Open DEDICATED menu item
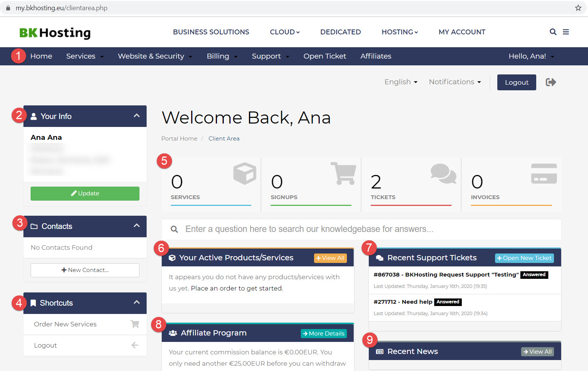Viewport: 588px width, 371px height. [340, 32]
